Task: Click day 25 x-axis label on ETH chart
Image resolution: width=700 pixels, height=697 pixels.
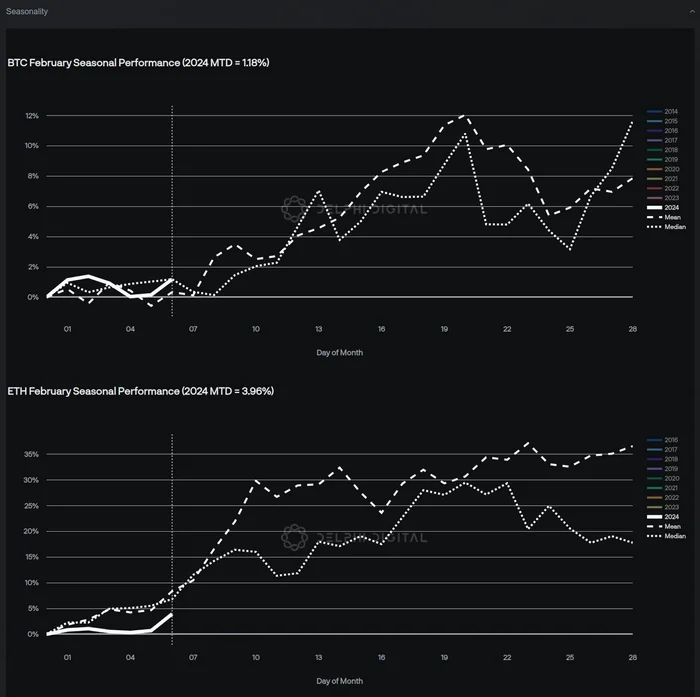Action: pos(570,658)
